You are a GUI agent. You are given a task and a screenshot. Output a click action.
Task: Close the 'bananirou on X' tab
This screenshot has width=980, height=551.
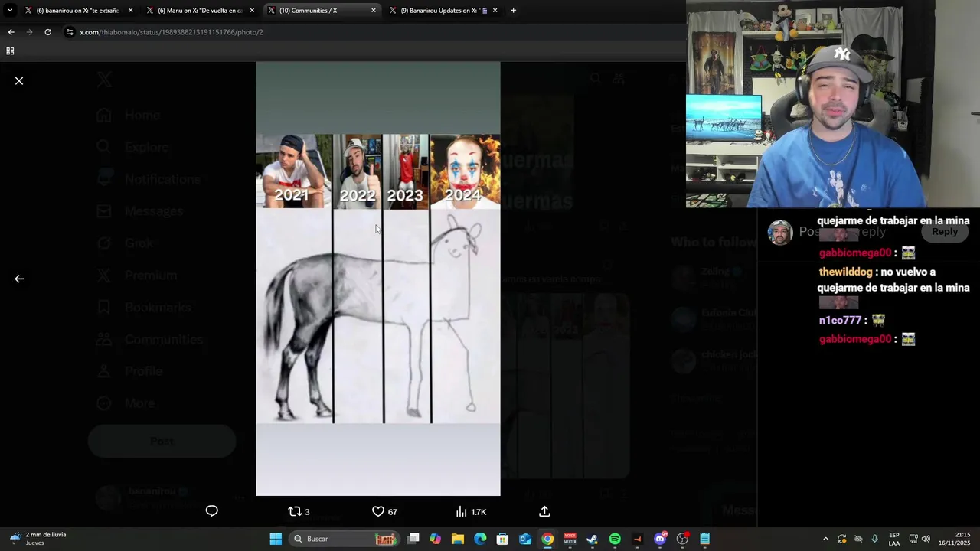130,11
